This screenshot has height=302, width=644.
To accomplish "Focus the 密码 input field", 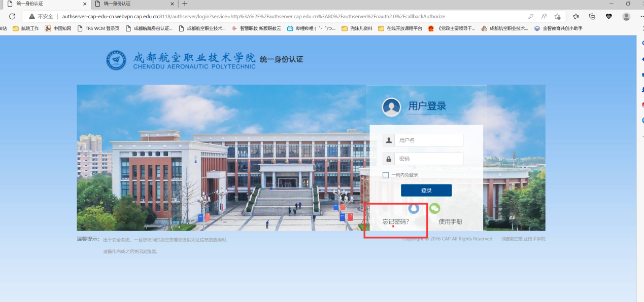I will 429,159.
